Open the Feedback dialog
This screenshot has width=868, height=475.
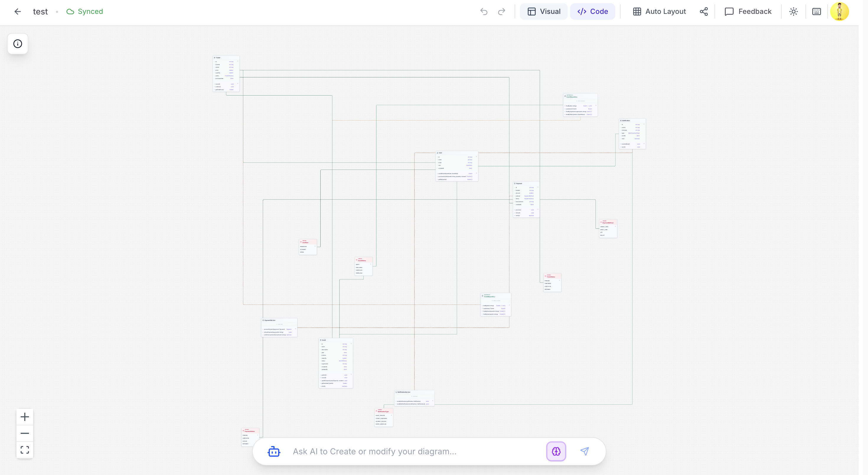point(748,11)
